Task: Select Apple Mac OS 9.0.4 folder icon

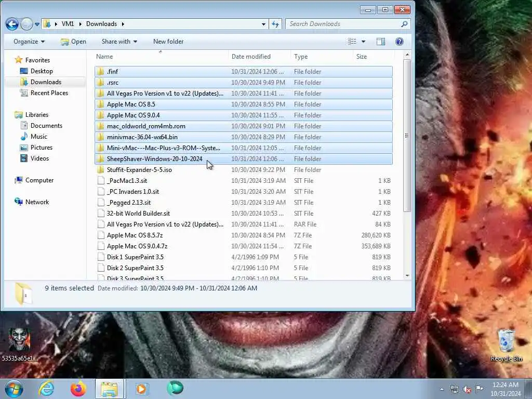Action: (x=100, y=115)
